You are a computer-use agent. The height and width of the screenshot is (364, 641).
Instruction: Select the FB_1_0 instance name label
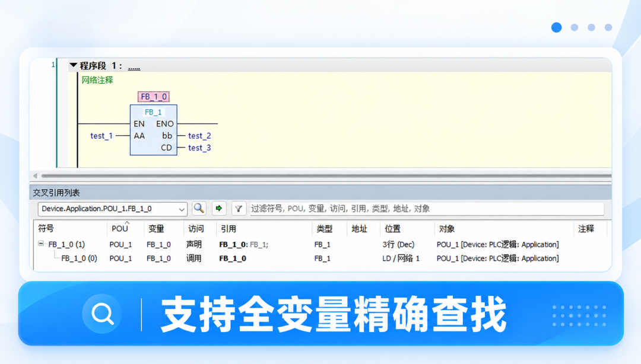[154, 97]
